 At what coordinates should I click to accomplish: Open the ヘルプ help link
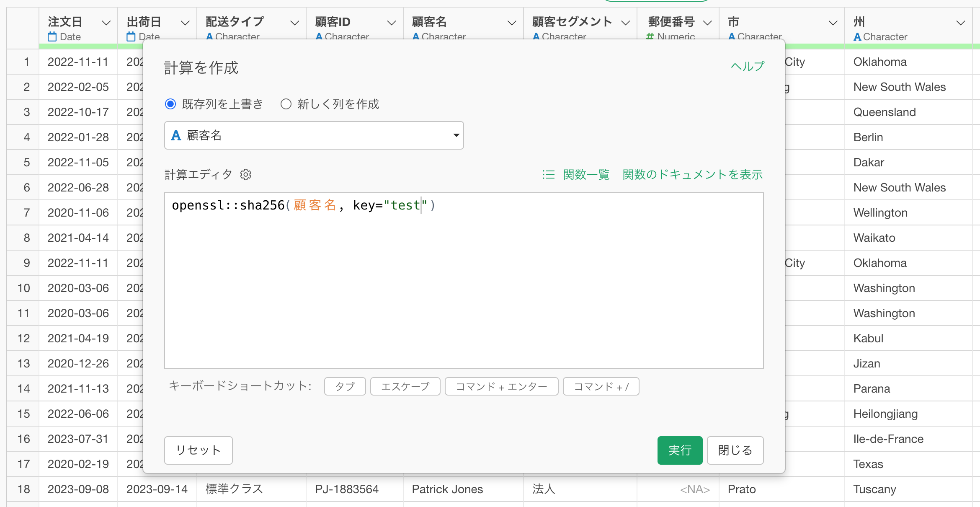(x=748, y=66)
